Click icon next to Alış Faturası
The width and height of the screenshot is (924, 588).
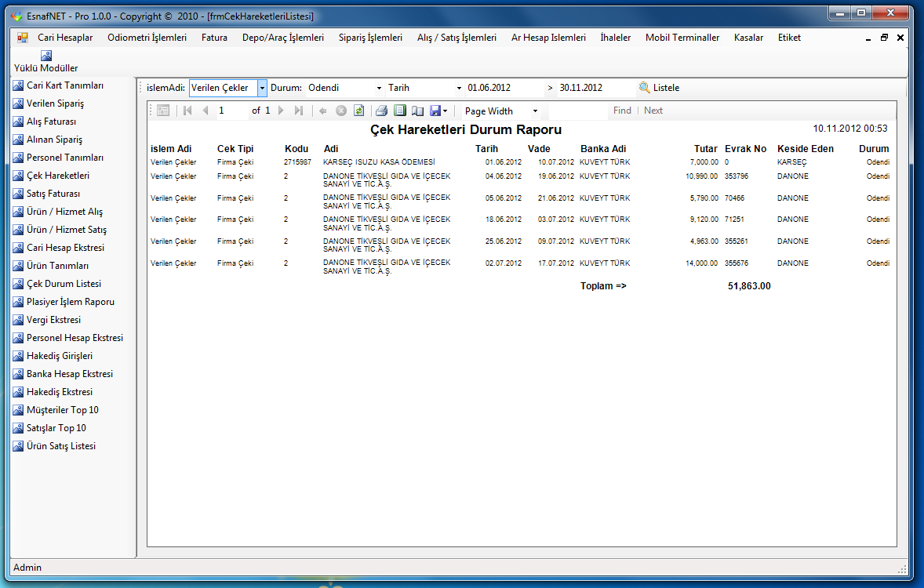[x=18, y=122]
